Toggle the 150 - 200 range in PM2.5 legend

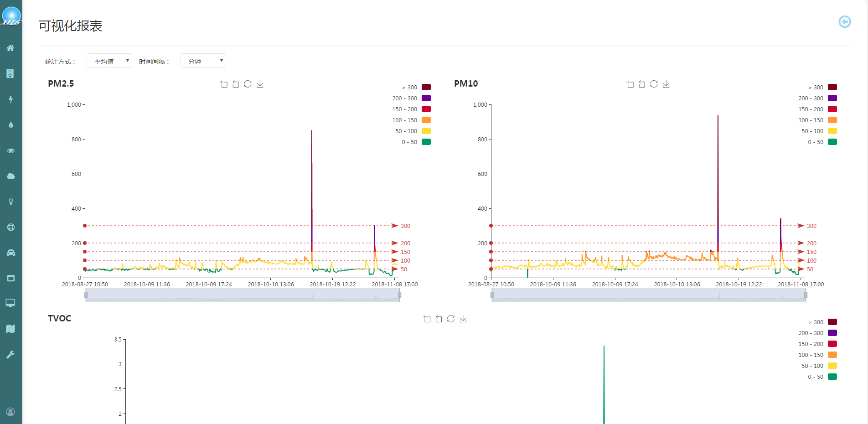coord(411,109)
